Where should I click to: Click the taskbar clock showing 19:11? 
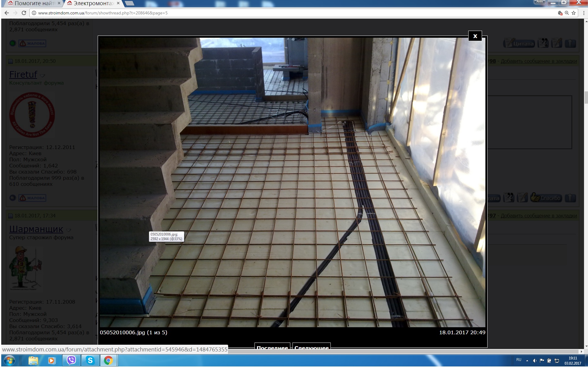point(573,361)
